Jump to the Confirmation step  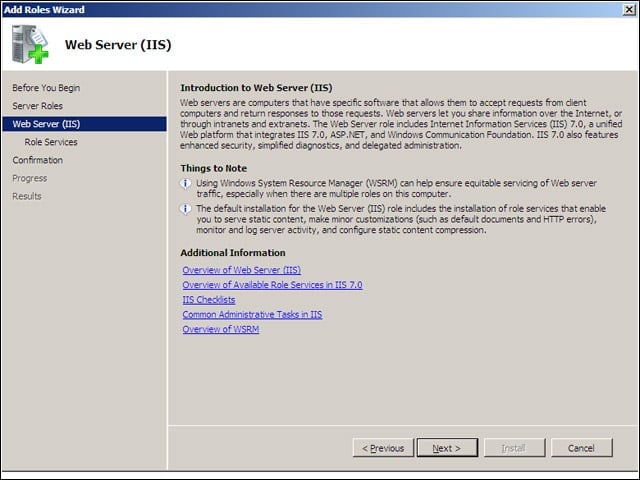(x=38, y=160)
